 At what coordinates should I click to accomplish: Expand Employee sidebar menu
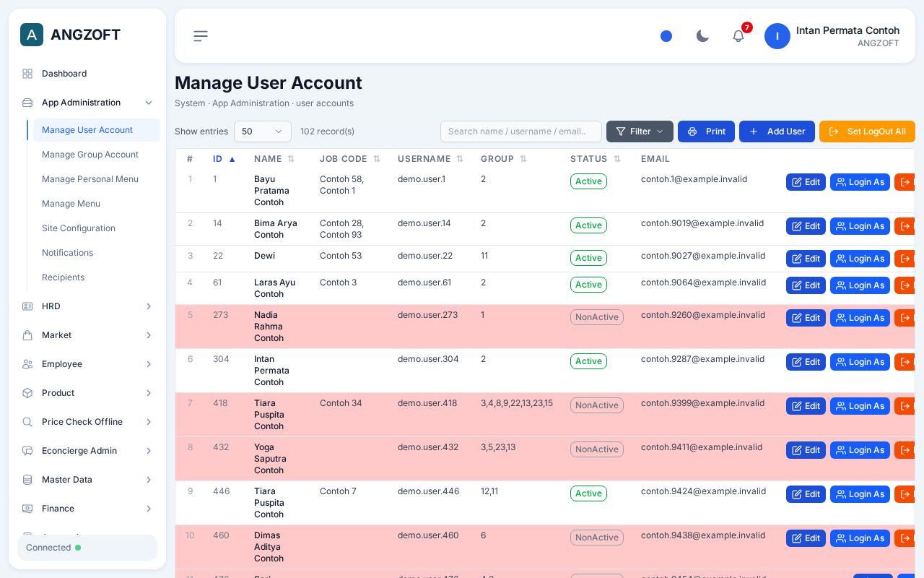click(87, 364)
